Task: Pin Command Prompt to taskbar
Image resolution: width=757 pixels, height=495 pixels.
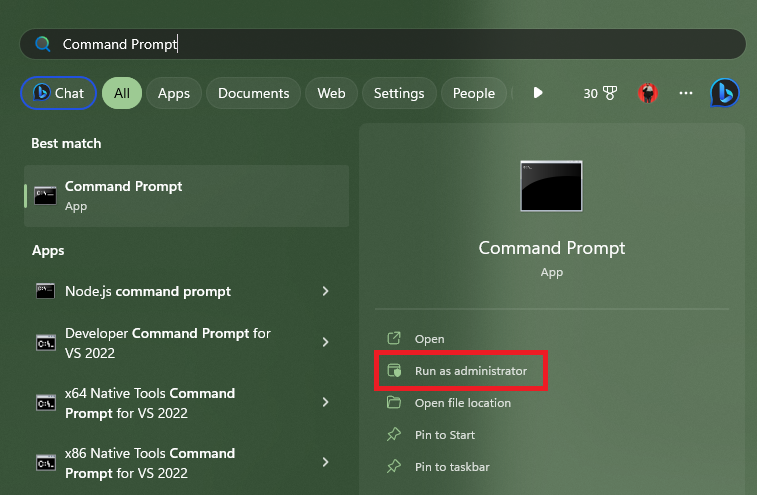Action: 452,467
